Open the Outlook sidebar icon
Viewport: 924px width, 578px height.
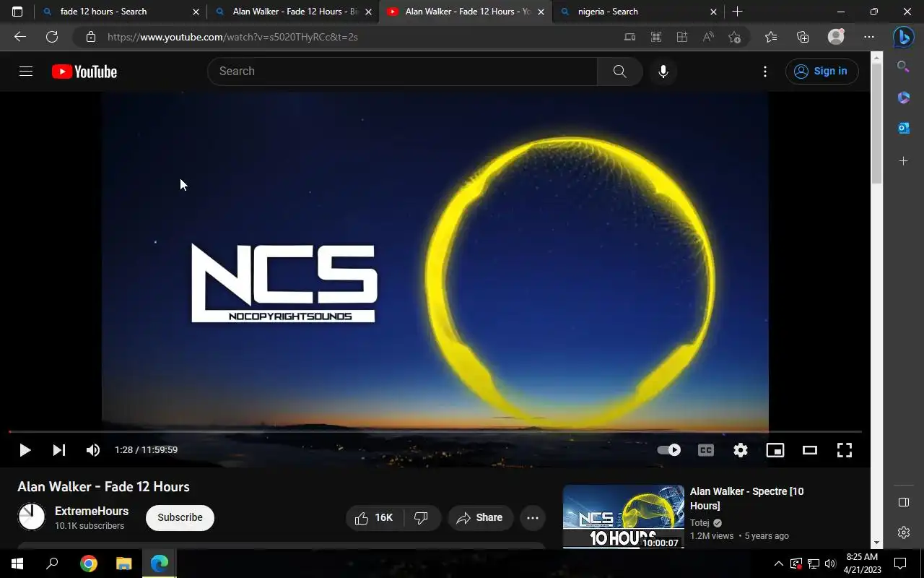tap(903, 128)
